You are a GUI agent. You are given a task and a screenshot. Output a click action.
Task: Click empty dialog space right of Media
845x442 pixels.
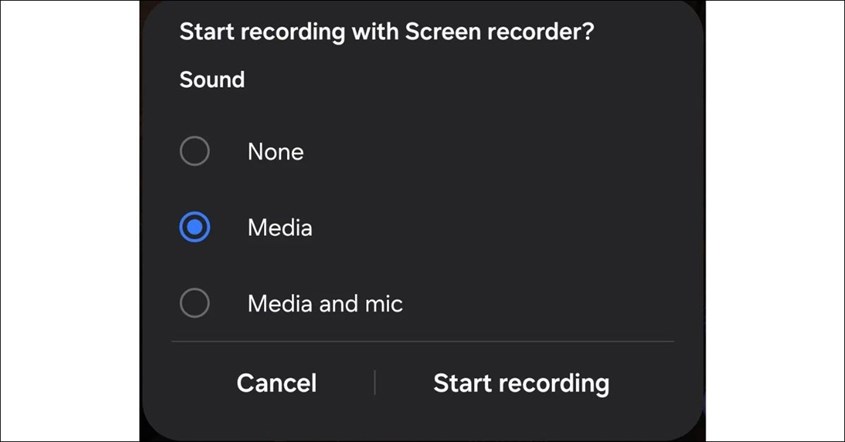coord(500,228)
